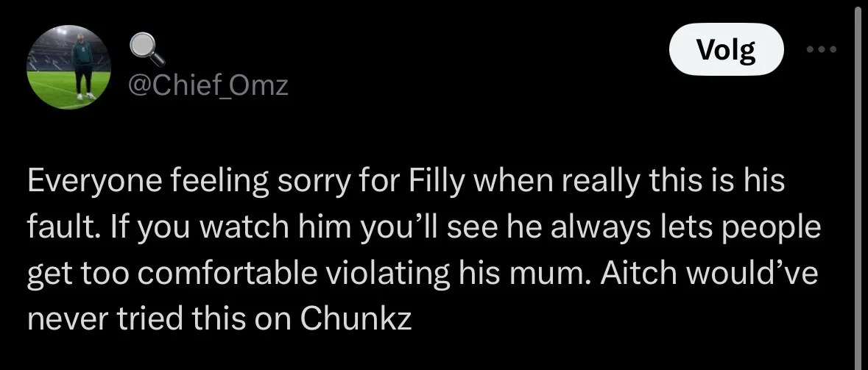This screenshot has height=370, width=868.
Task: Click the magnifying glass emoji display name
Action: (x=147, y=49)
